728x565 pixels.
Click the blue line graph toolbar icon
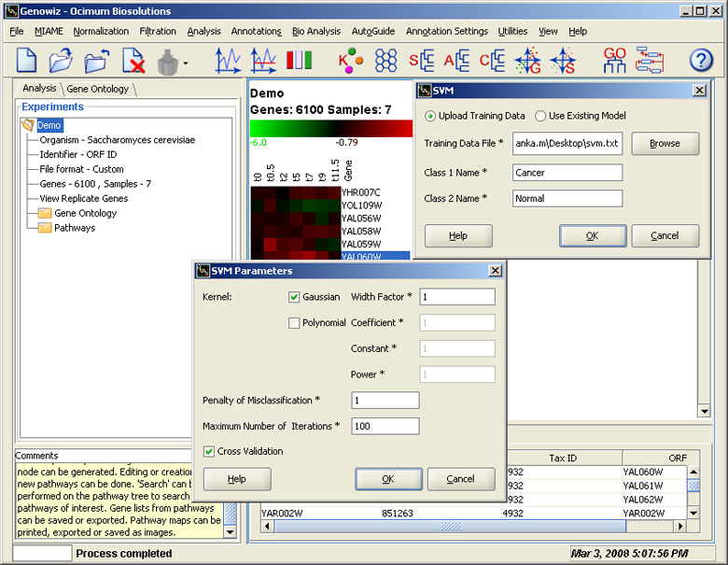(228, 61)
